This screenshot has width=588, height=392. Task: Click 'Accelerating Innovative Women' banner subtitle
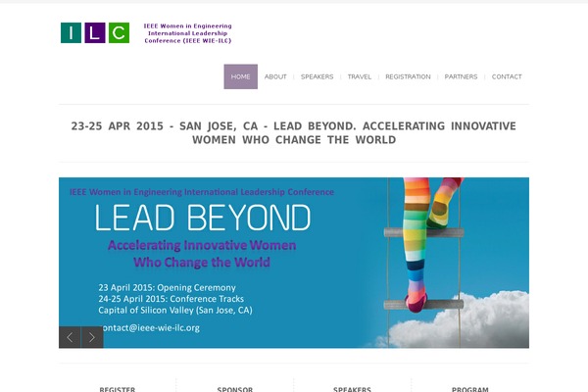[x=202, y=245]
